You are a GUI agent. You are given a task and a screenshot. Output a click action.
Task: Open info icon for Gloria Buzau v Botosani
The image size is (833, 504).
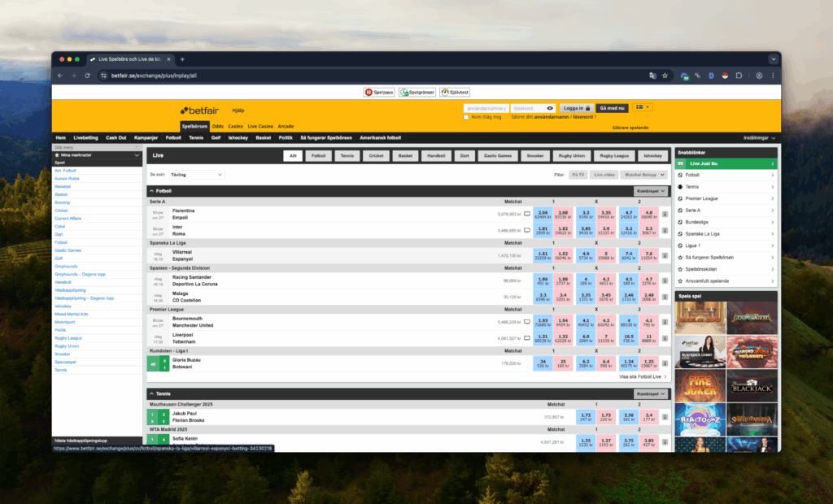click(665, 363)
